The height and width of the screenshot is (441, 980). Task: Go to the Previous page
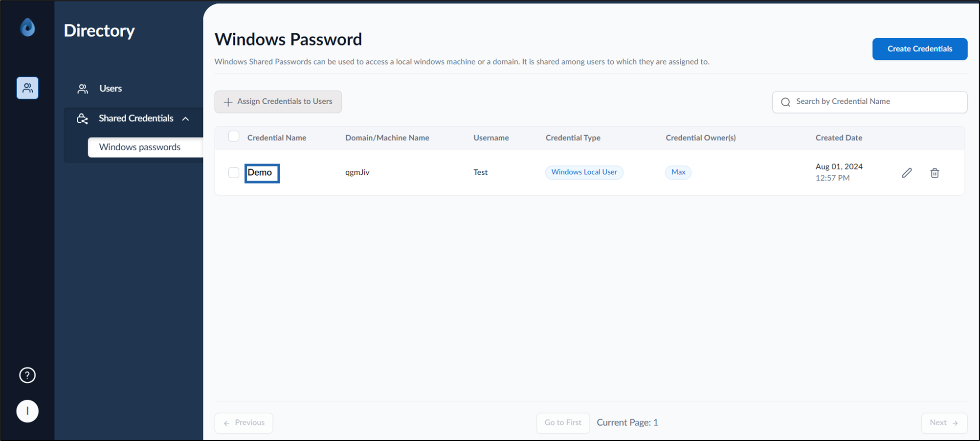(x=244, y=423)
